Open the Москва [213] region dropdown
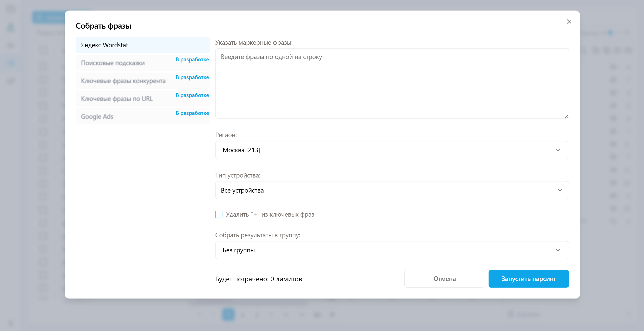Screen dimensions: 644x331 [x=383, y=150]
